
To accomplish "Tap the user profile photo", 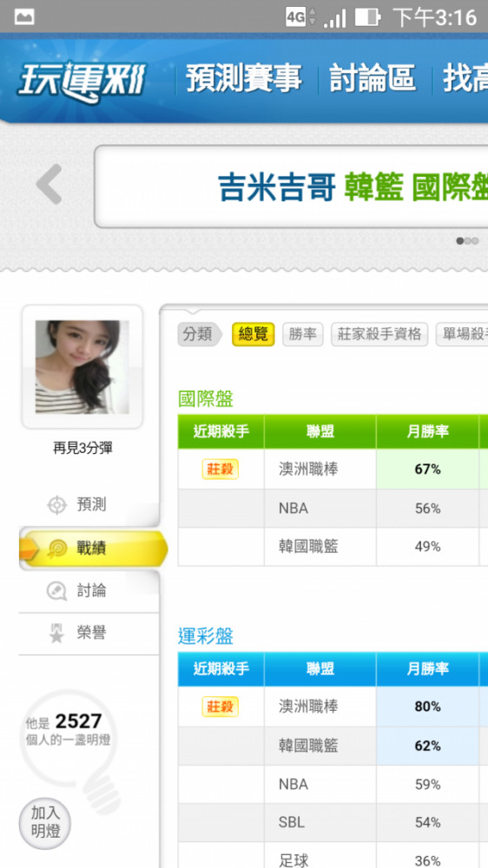I will click(x=82, y=366).
